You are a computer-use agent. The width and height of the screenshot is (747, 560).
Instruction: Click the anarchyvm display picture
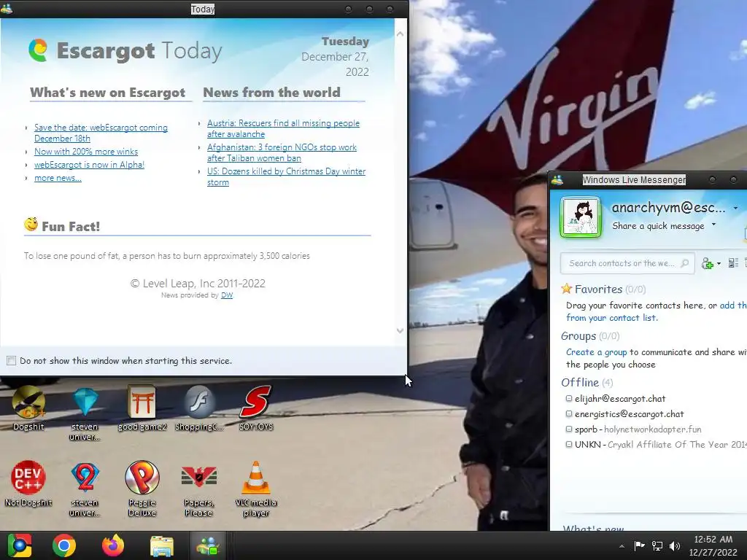[x=581, y=217]
